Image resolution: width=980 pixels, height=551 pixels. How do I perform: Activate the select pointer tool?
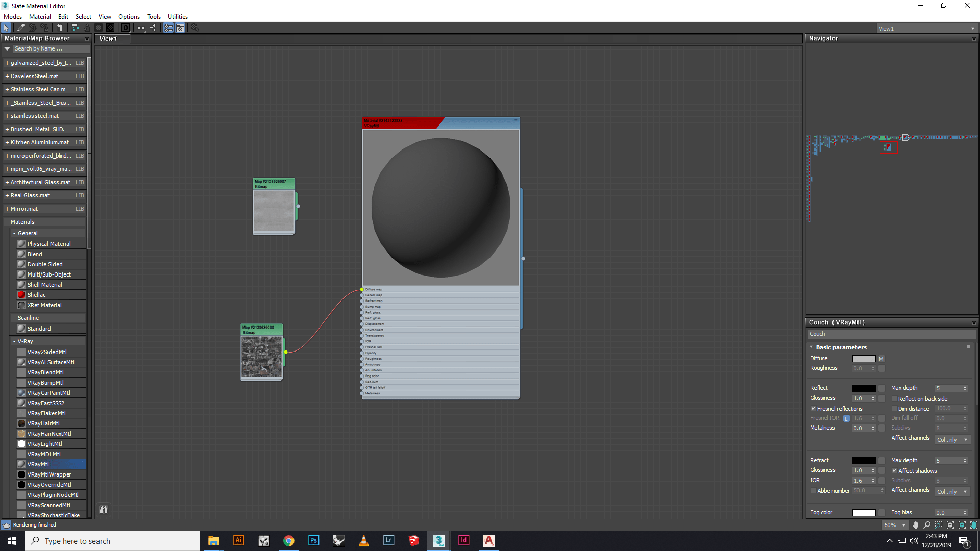6,28
